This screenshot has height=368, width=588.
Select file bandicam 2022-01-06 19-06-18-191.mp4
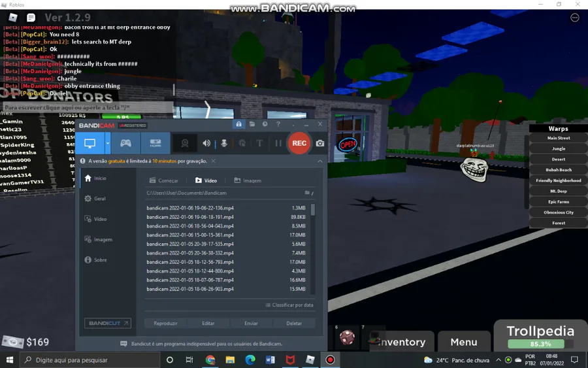227,217
